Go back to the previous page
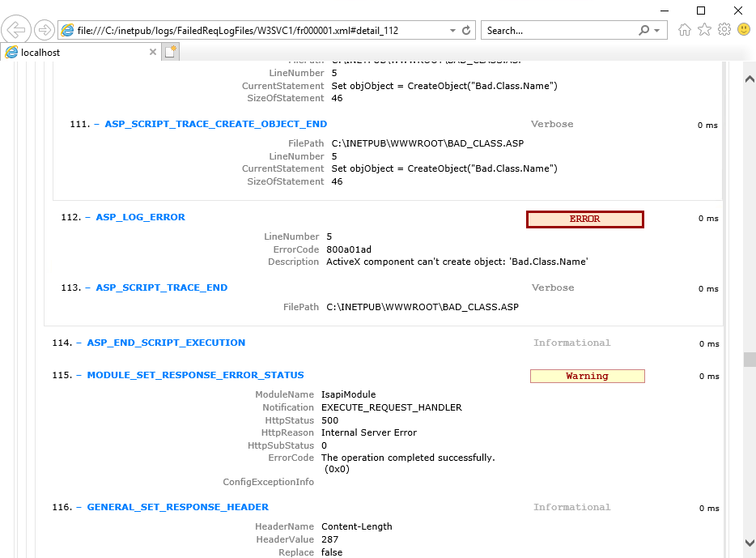 tap(16, 30)
